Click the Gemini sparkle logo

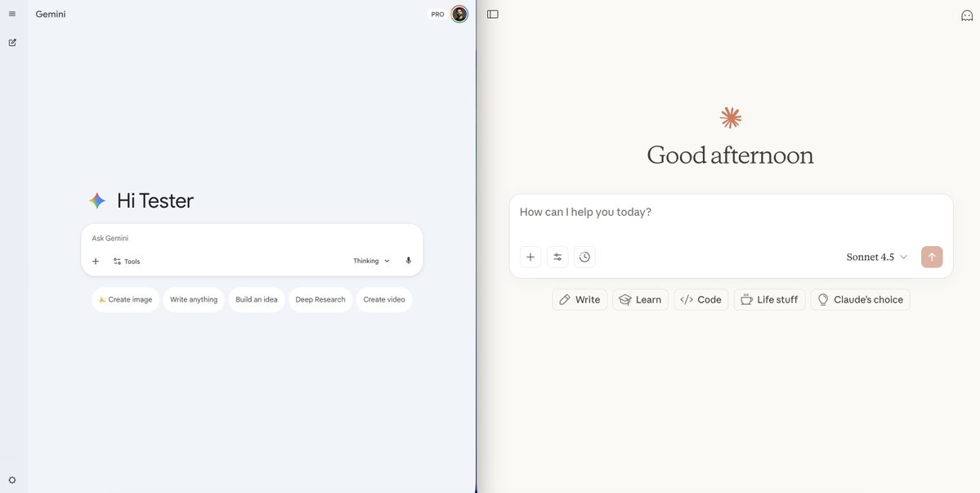click(x=97, y=200)
